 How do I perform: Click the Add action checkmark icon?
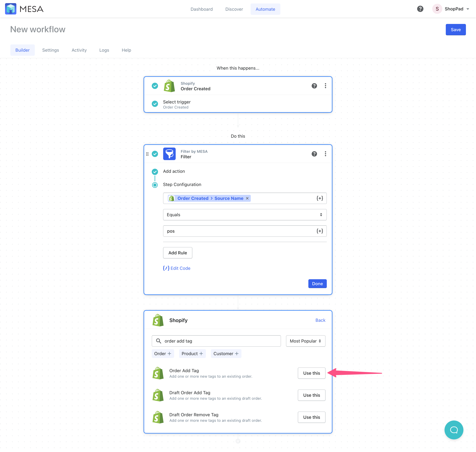point(155,172)
